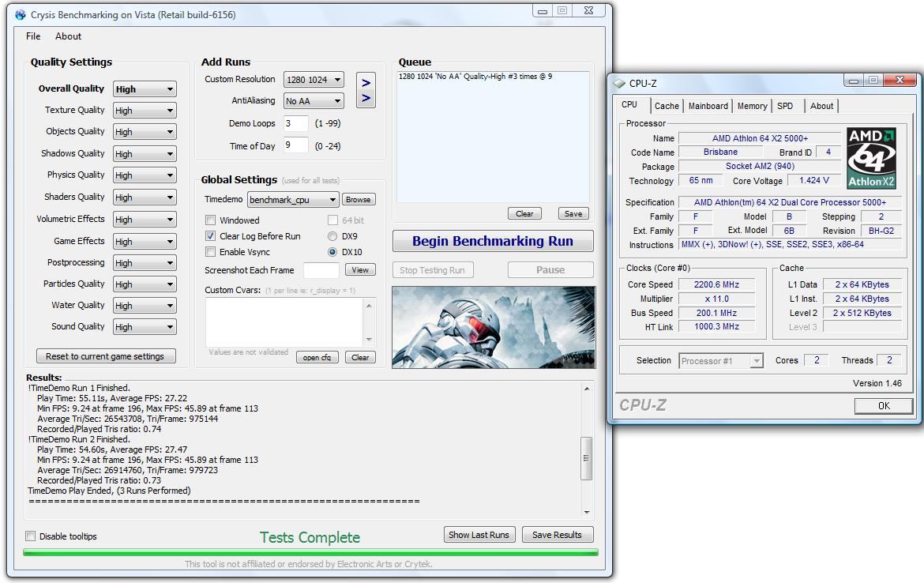Select the queued 1280 1024 run entry
Image resolution: width=924 pixels, height=583 pixels.
point(475,77)
